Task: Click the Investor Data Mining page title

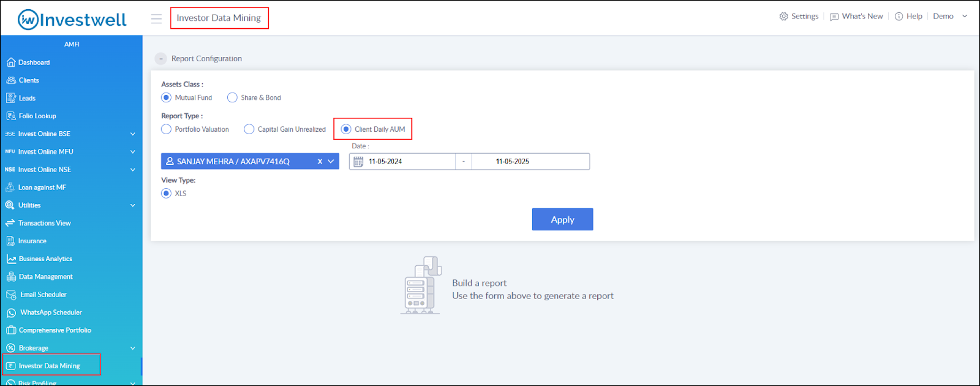Action: coord(219,18)
